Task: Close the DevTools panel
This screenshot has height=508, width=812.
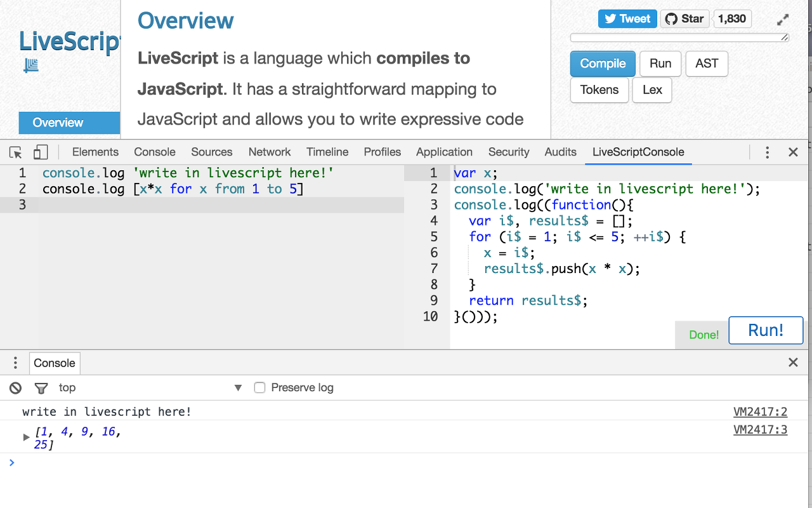Action: [793, 152]
